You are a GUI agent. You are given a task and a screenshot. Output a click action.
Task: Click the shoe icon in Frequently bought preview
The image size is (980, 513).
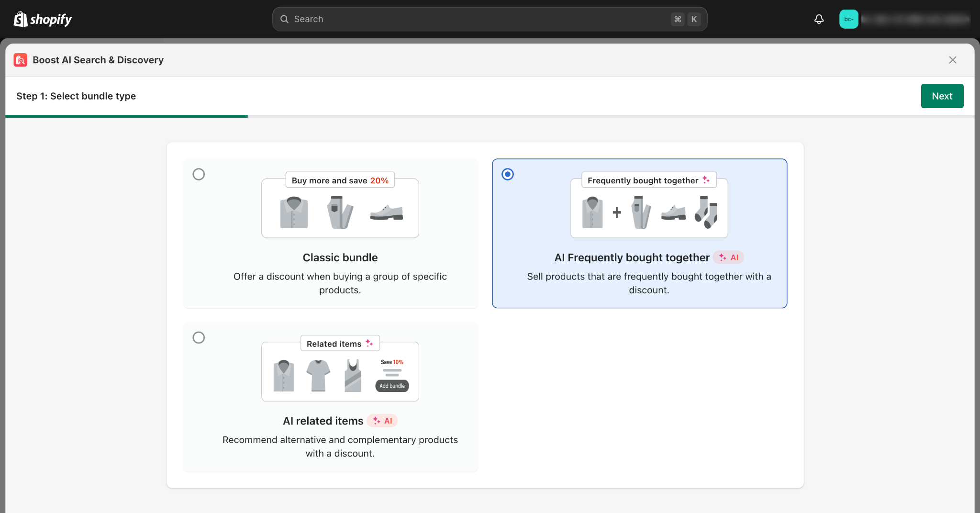(673, 212)
